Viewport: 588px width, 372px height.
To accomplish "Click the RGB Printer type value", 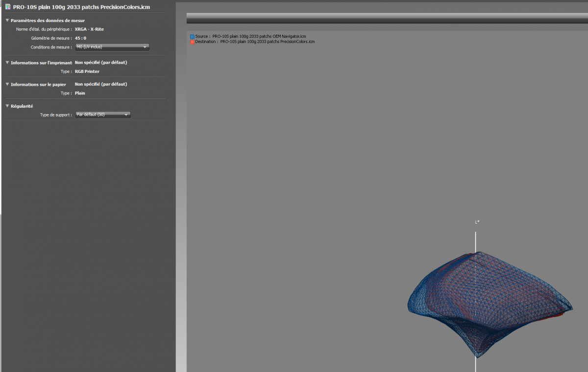I will point(87,71).
